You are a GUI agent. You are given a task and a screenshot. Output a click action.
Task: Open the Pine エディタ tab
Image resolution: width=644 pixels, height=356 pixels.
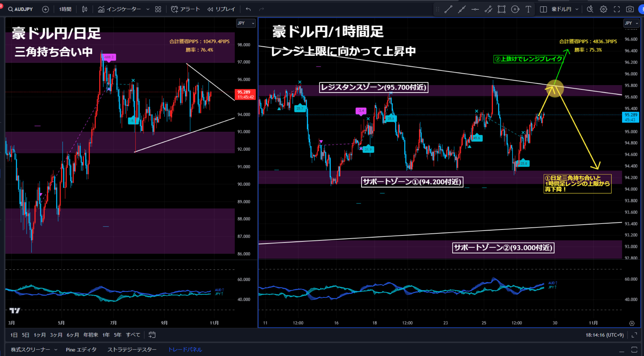(x=81, y=349)
